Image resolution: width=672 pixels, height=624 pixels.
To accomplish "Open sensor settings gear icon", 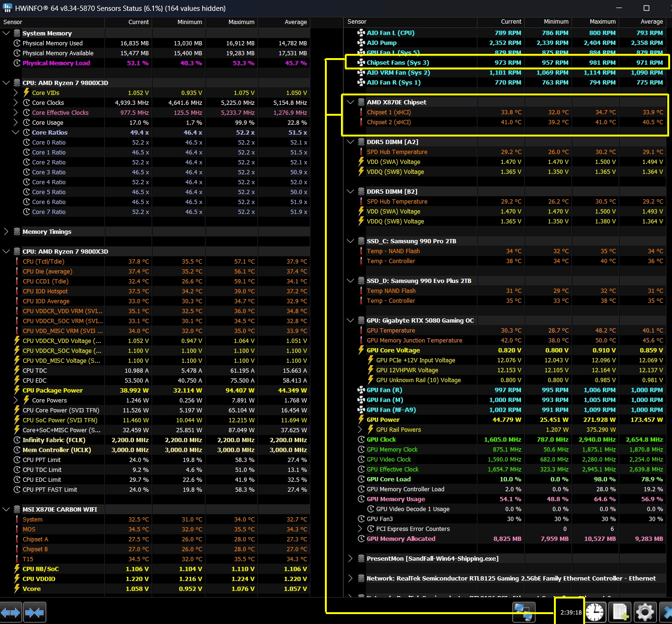I will (x=645, y=612).
